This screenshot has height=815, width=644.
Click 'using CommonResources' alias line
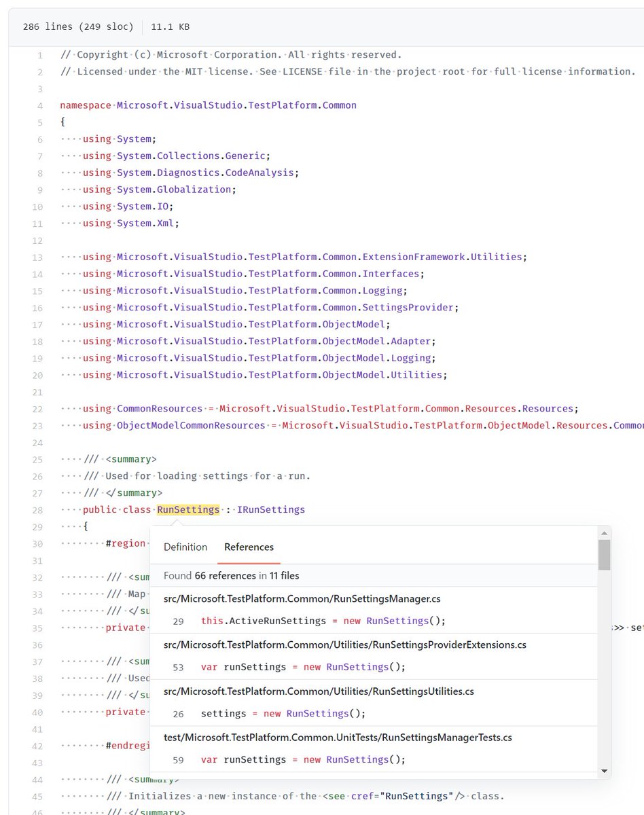pos(331,408)
